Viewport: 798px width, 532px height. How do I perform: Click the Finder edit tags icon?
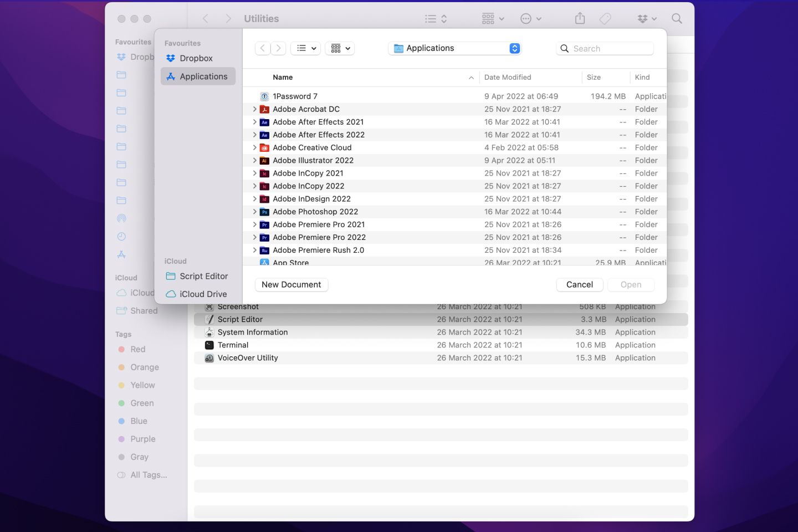click(605, 18)
